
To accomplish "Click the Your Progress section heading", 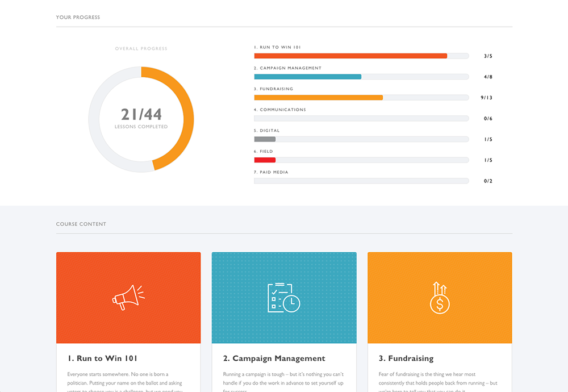I will (x=78, y=18).
